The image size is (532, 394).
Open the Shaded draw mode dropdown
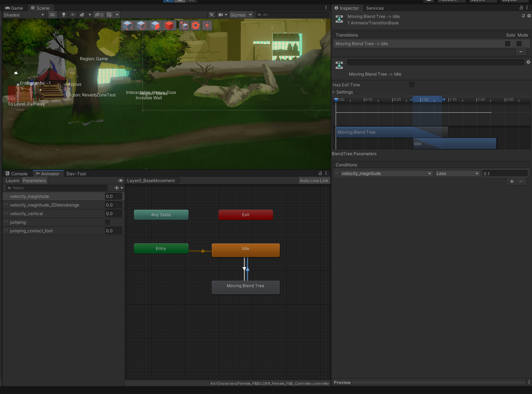tap(23, 15)
